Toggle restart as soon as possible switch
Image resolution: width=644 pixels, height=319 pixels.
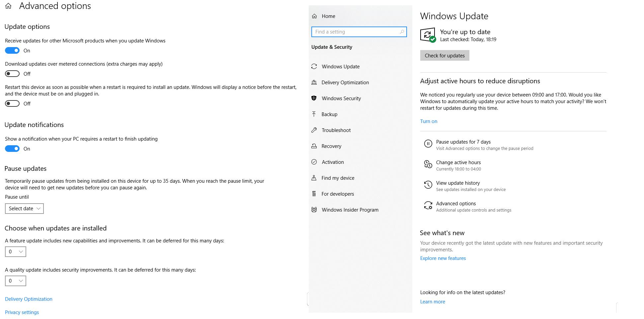(12, 103)
